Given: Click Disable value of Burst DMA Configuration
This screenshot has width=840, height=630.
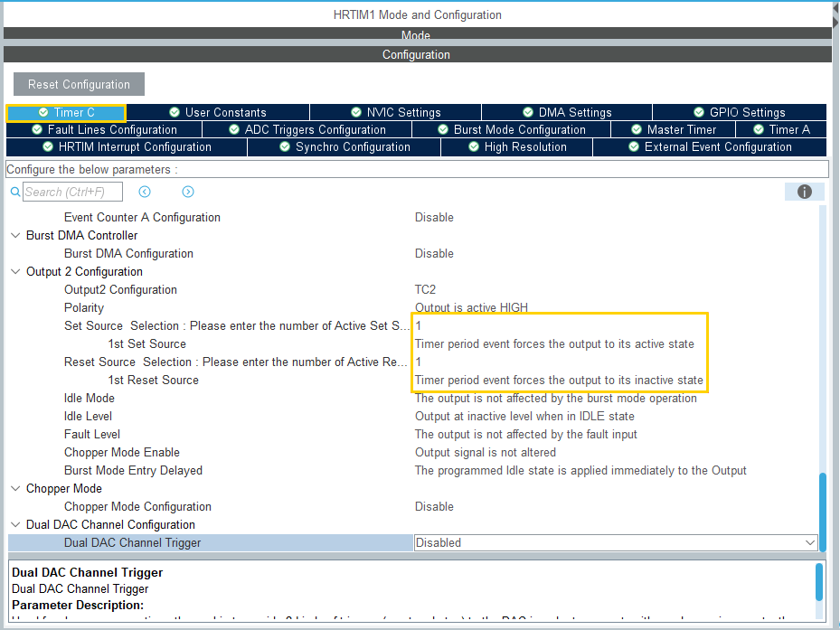Looking at the screenshot, I should coord(434,253).
